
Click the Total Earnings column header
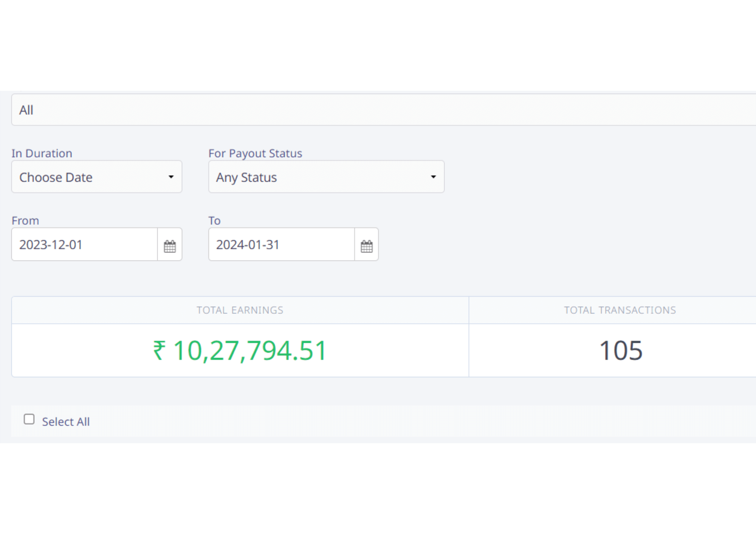[x=240, y=310]
